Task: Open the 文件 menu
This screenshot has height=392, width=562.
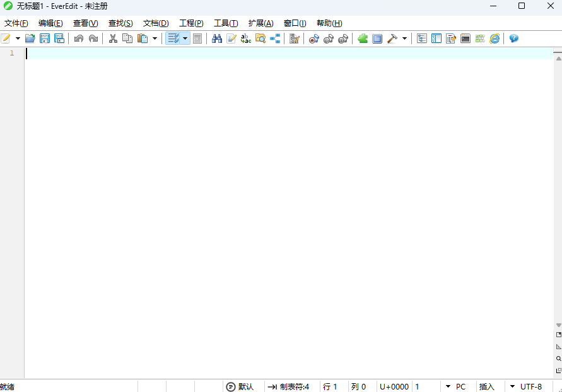Action: (16, 23)
